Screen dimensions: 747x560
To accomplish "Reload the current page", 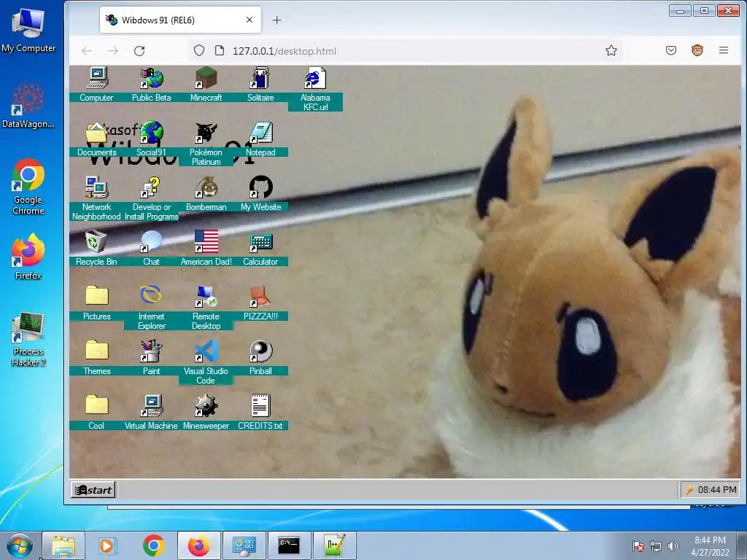I will coord(139,50).
